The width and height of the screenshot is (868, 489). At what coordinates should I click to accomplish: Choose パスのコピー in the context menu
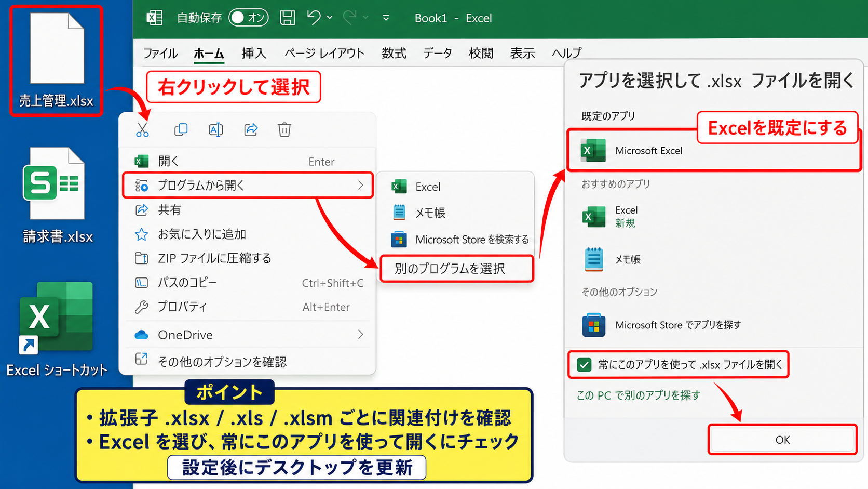[248, 283]
